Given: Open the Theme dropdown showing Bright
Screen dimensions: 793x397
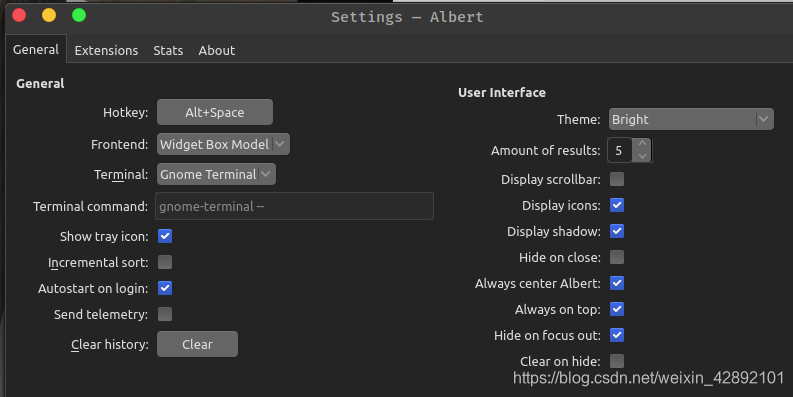Looking at the screenshot, I should [x=691, y=119].
